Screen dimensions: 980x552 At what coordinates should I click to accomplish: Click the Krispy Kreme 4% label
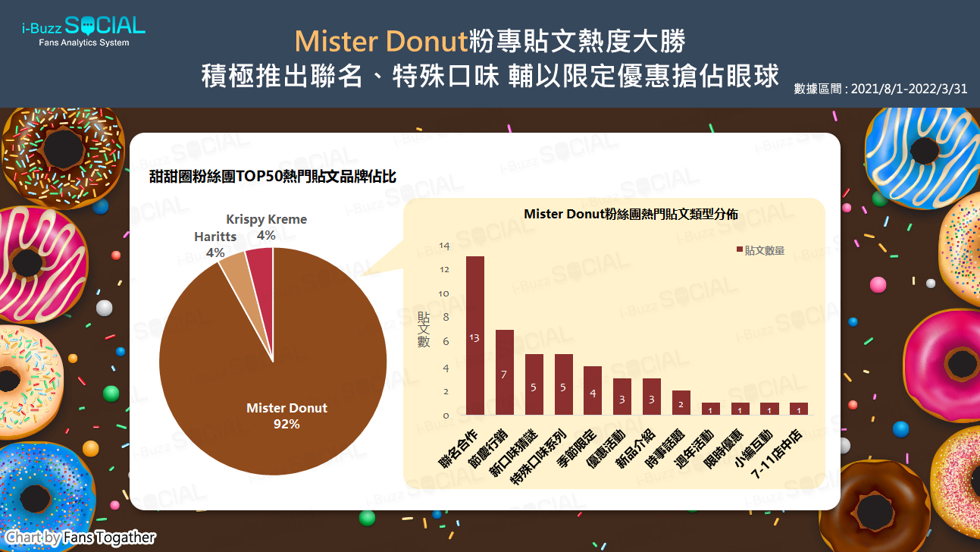[x=266, y=227]
